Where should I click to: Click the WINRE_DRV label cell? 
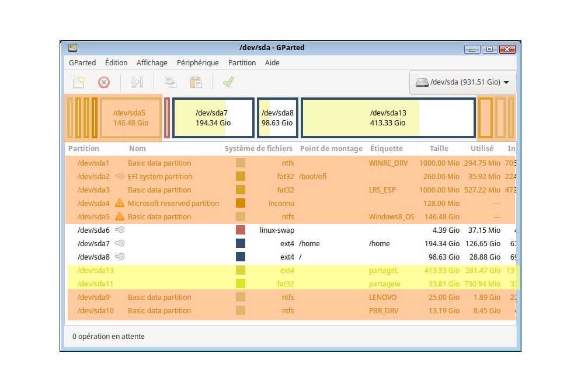coord(388,163)
